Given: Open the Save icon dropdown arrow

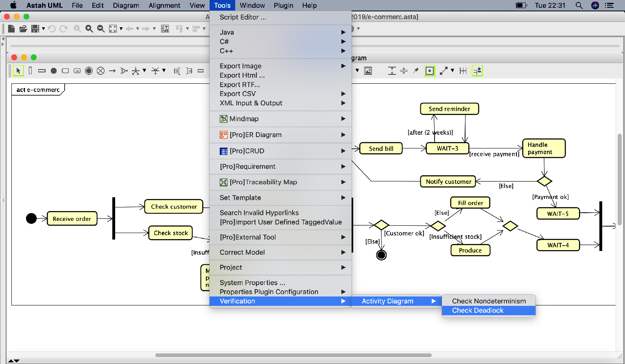Looking at the screenshot, I should 43,28.
